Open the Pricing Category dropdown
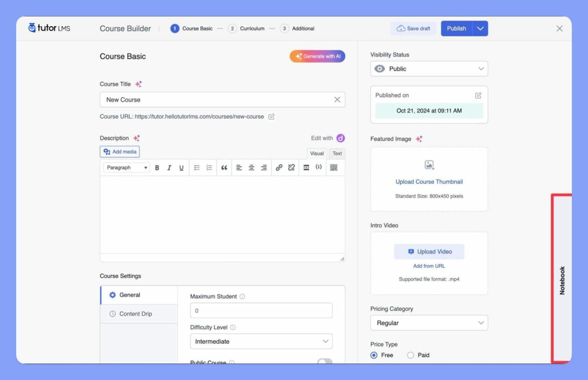The height and width of the screenshot is (380, 588). (429, 323)
